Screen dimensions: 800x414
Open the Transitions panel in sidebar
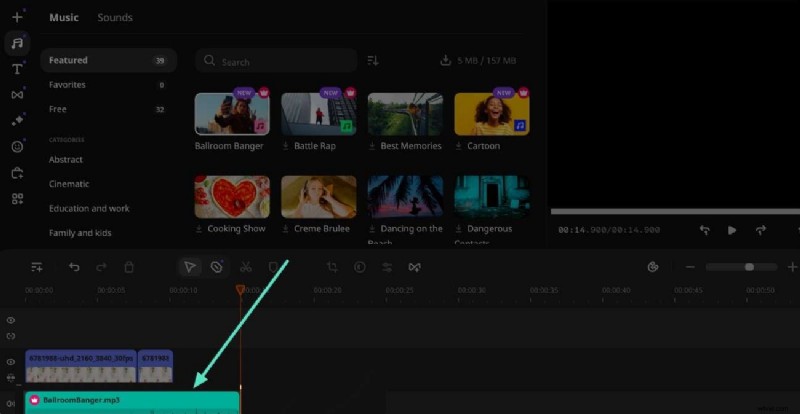pos(17,95)
